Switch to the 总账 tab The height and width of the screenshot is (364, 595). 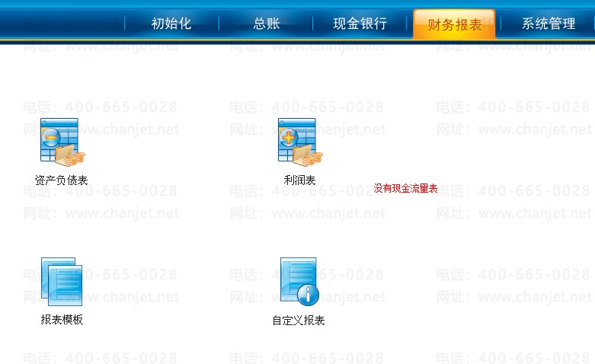coord(266,24)
